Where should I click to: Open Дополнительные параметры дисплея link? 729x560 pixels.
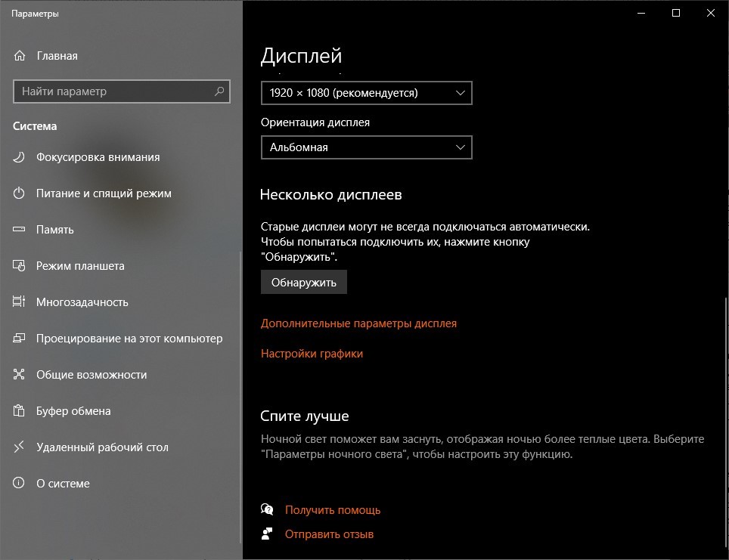[x=358, y=323]
